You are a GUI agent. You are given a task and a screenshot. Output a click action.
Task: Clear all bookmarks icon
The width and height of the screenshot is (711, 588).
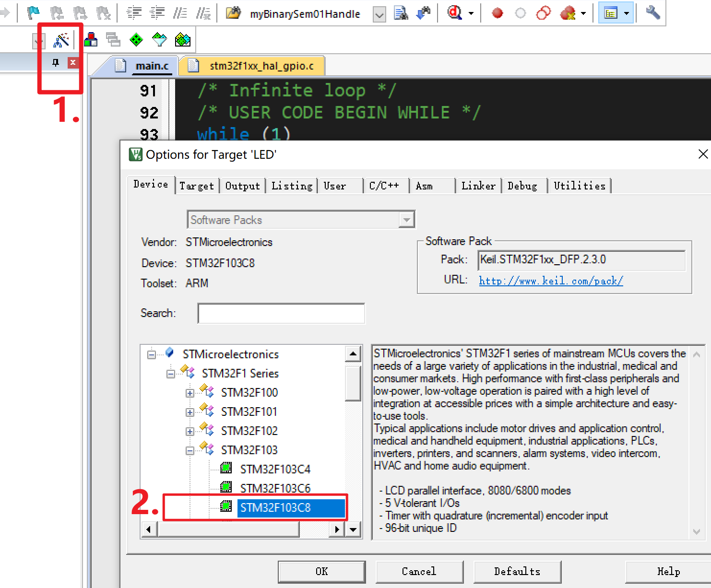(103, 12)
